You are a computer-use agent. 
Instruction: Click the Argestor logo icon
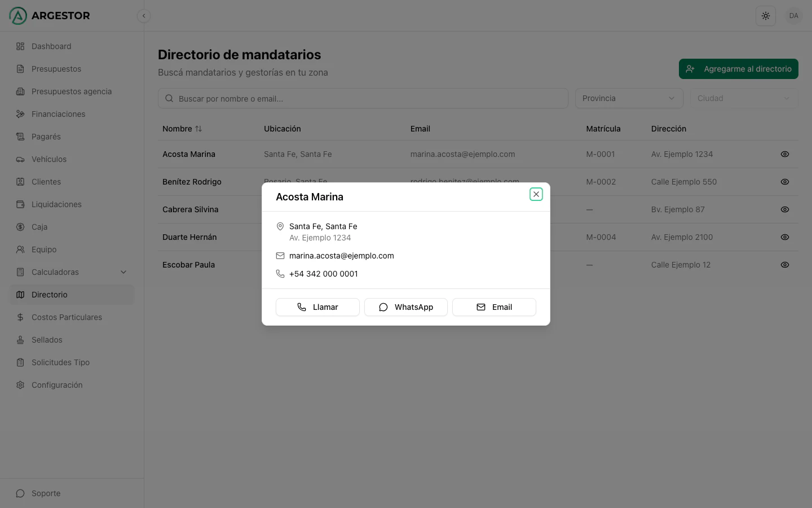[18, 16]
